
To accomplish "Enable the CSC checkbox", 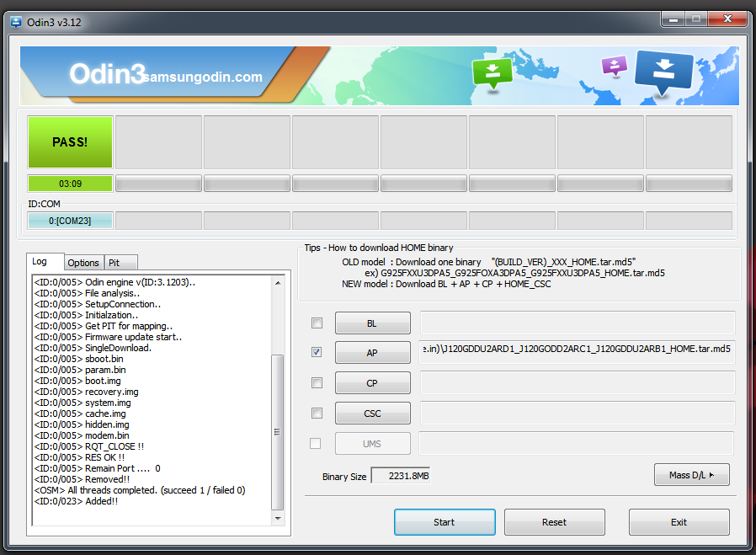I will click(317, 414).
